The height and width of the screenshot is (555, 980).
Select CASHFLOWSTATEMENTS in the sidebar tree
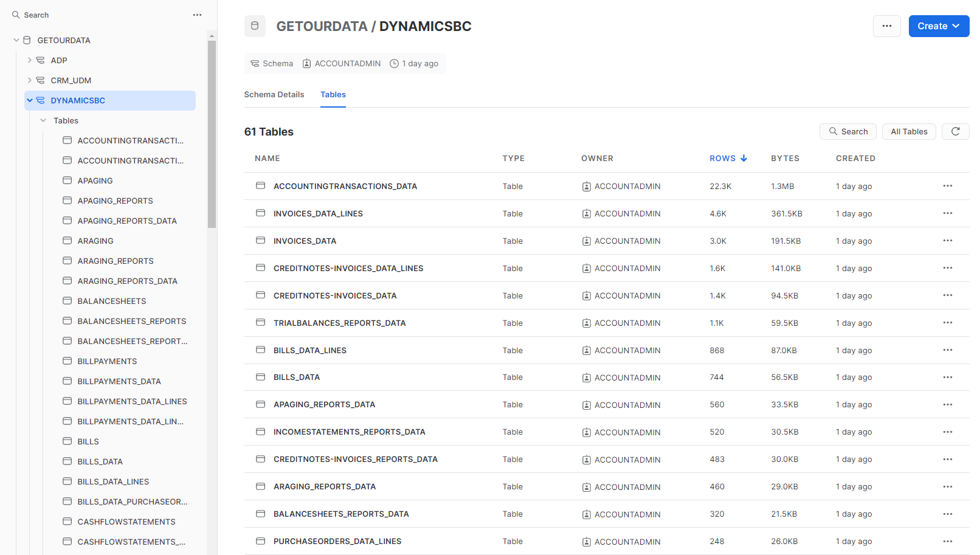click(126, 522)
